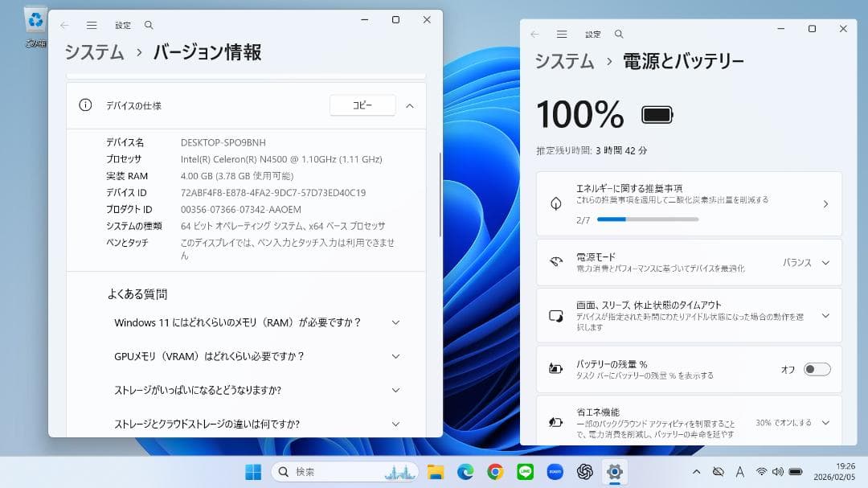The width and height of the screenshot is (868, 488).
Task: Click inside the taskbar search box
Action: (338, 472)
